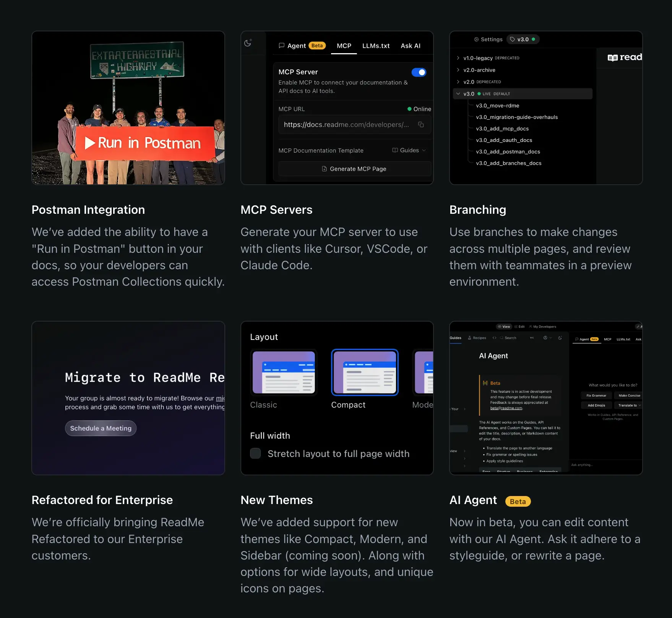Screen dimensions: 672x618
Task: Select the v3.0_add_postman_docs branch
Action: point(508,151)
